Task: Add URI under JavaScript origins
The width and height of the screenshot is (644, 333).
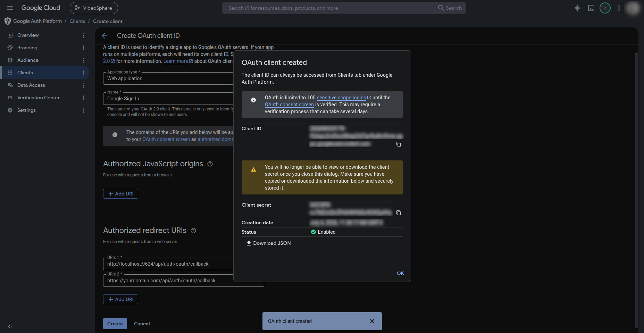Action: pos(120,194)
